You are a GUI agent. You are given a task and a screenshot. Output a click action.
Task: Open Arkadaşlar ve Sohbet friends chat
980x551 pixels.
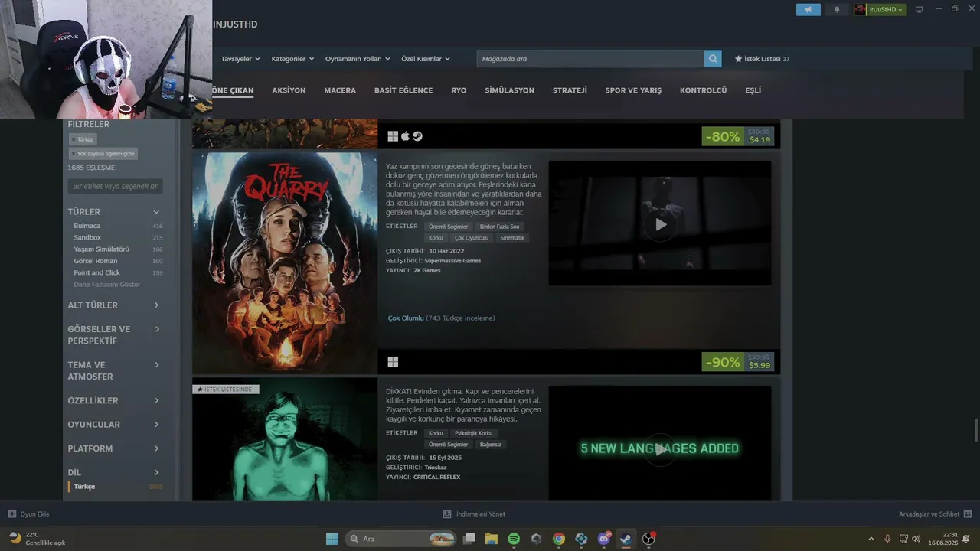point(935,514)
